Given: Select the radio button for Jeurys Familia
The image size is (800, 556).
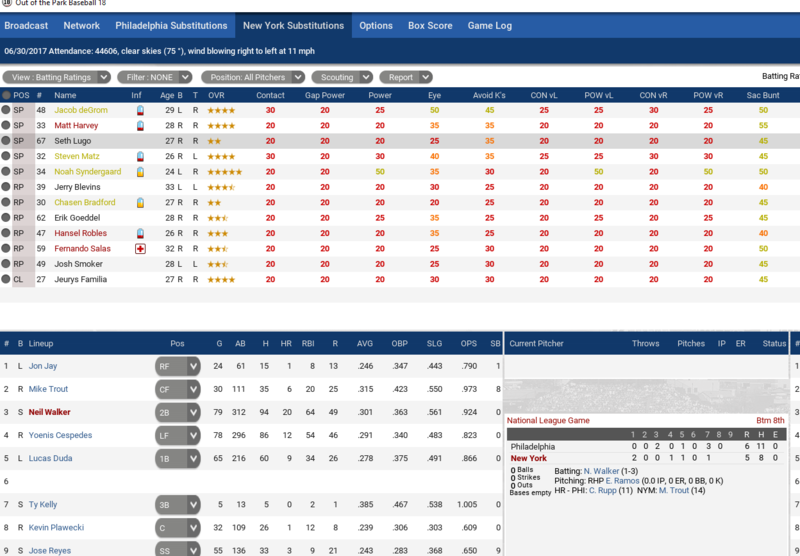Looking at the screenshot, I should pyautogui.click(x=6, y=279).
